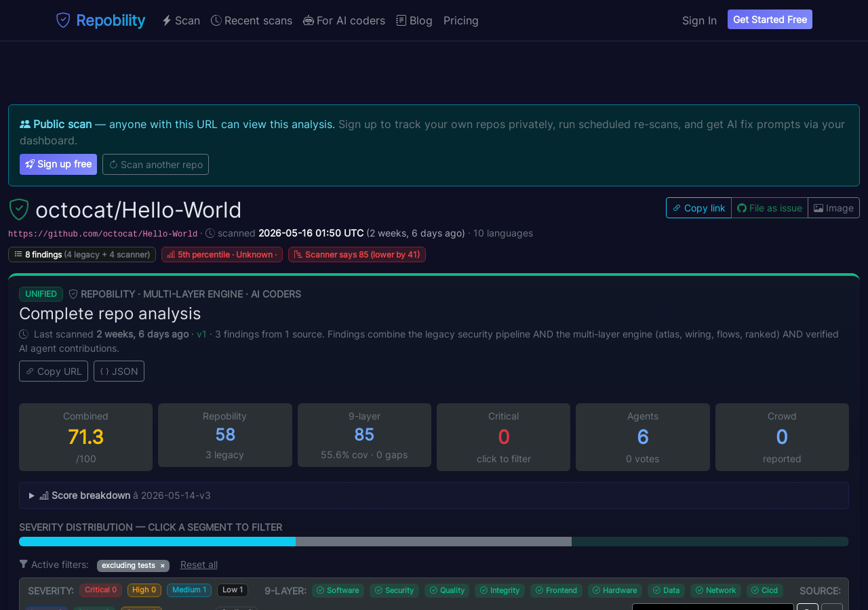Click the Crowd 0 reported card

[782, 437]
